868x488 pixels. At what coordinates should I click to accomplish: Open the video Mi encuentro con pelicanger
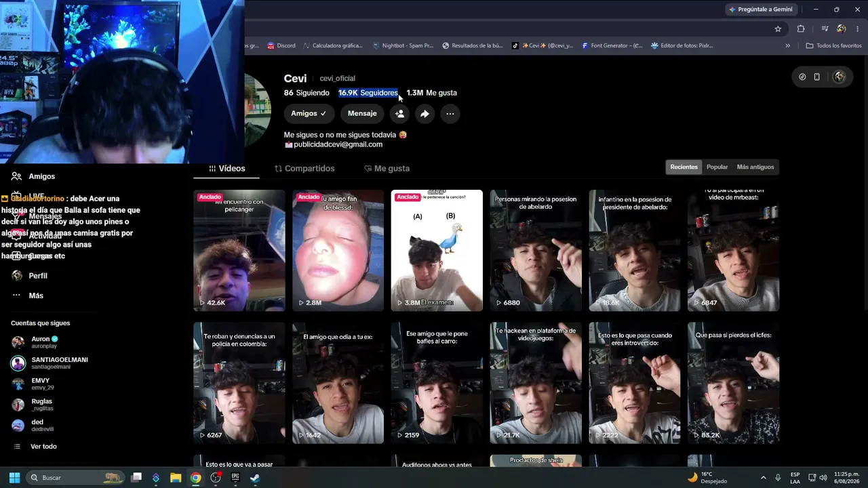239,250
